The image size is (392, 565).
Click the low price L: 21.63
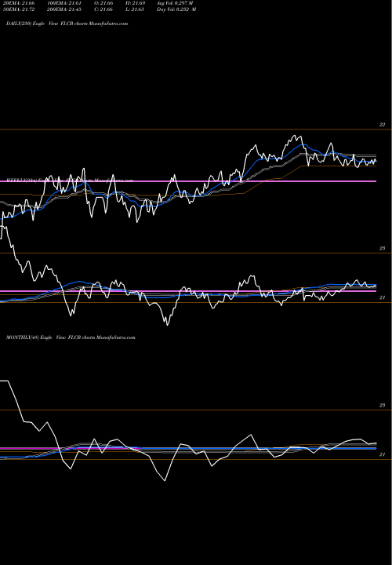click(x=135, y=9)
